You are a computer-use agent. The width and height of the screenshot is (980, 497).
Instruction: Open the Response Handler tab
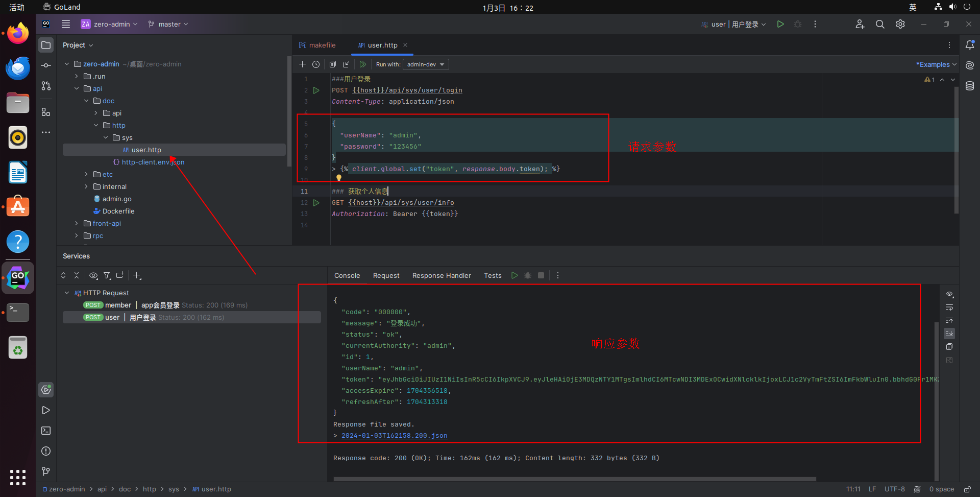pos(442,275)
